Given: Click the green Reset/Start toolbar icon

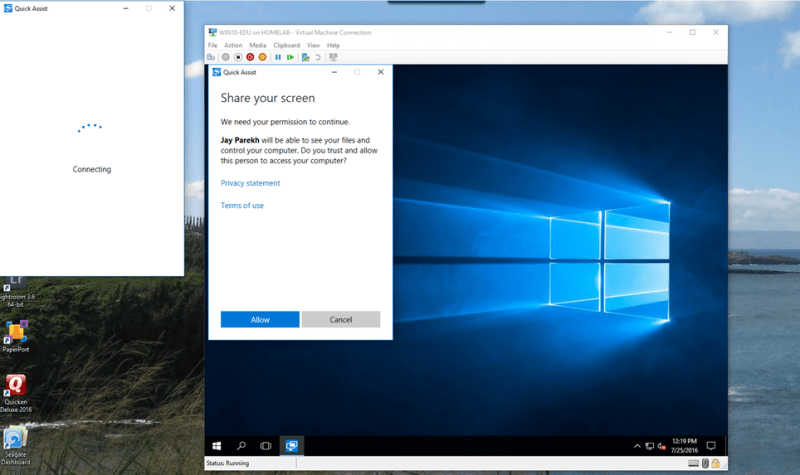Looking at the screenshot, I should 290,57.
